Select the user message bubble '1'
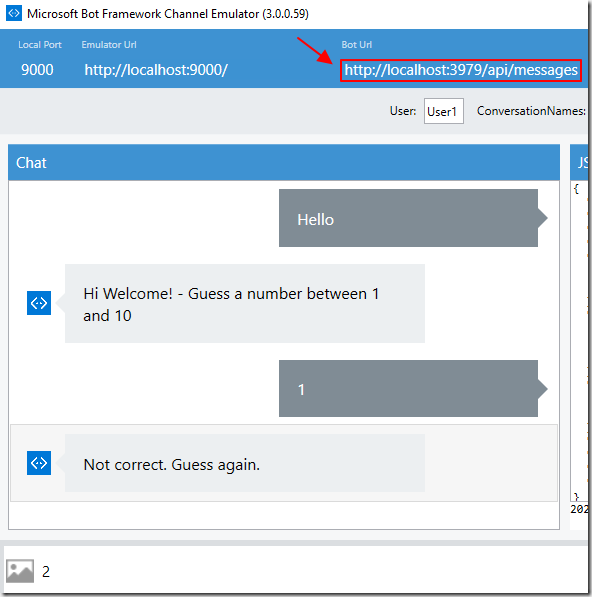This screenshot has height=597, width=592. (413, 388)
